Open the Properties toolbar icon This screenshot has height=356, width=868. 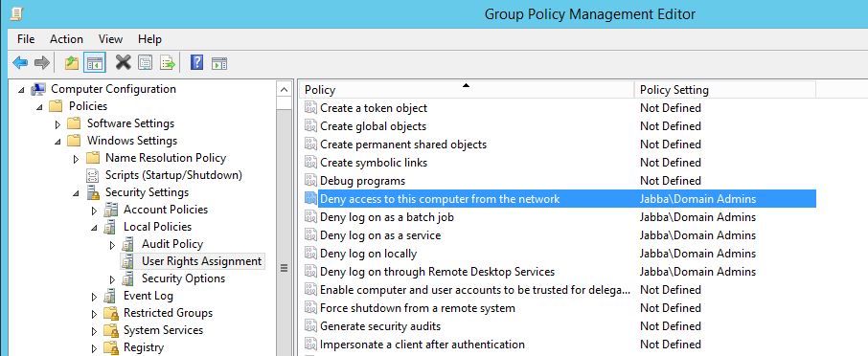pyautogui.click(x=146, y=63)
